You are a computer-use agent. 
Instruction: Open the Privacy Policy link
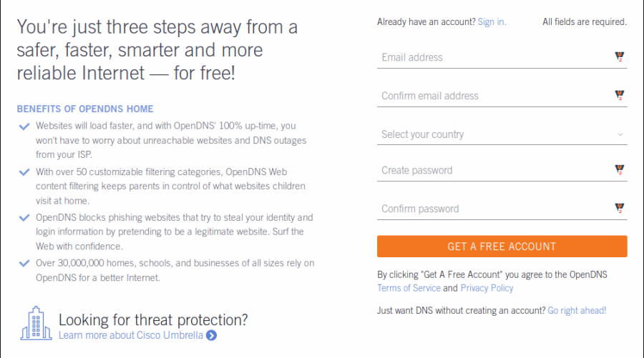(x=487, y=288)
